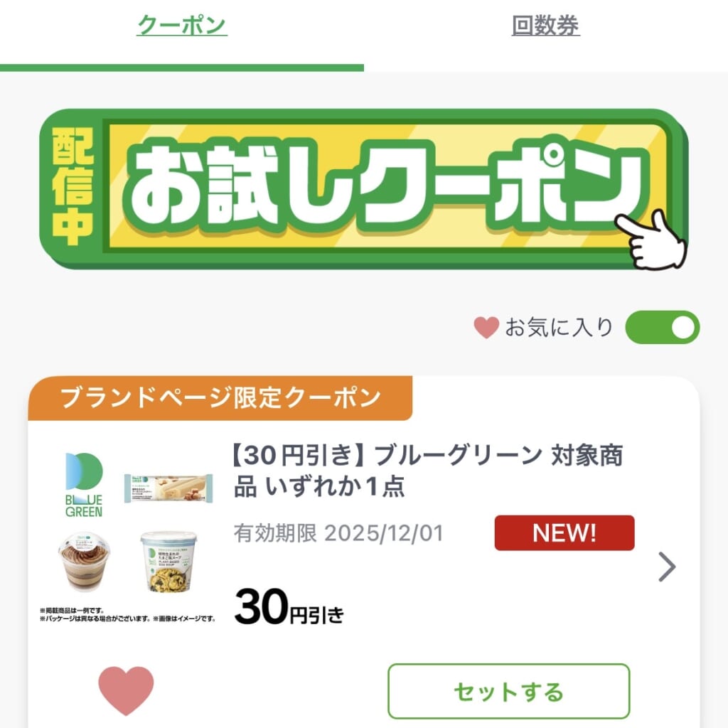Expand coupon details with right chevron
Image resolution: width=728 pixels, height=728 pixels.
coord(667,567)
